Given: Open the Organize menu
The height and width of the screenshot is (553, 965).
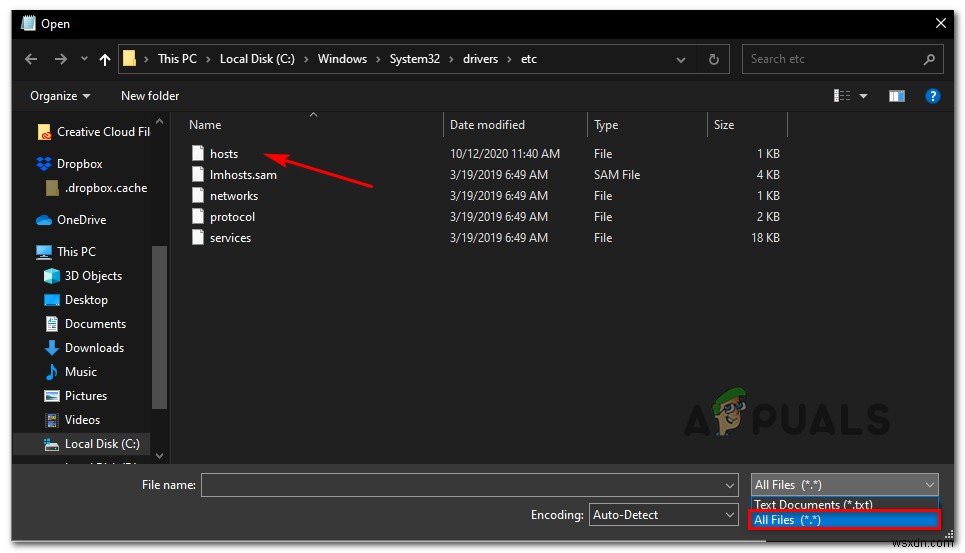Looking at the screenshot, I should tap(60, 96).
